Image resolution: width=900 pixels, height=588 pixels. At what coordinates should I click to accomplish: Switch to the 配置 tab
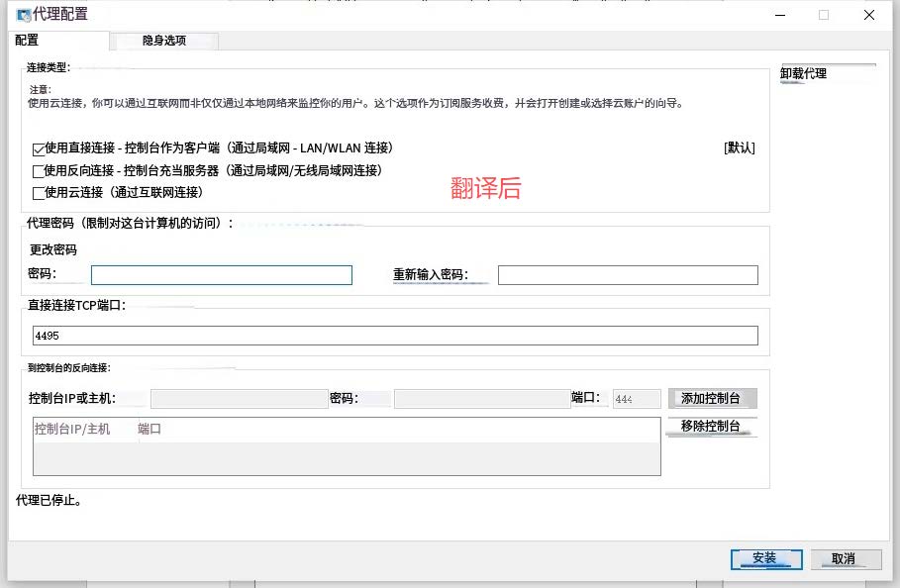(28, 41)
